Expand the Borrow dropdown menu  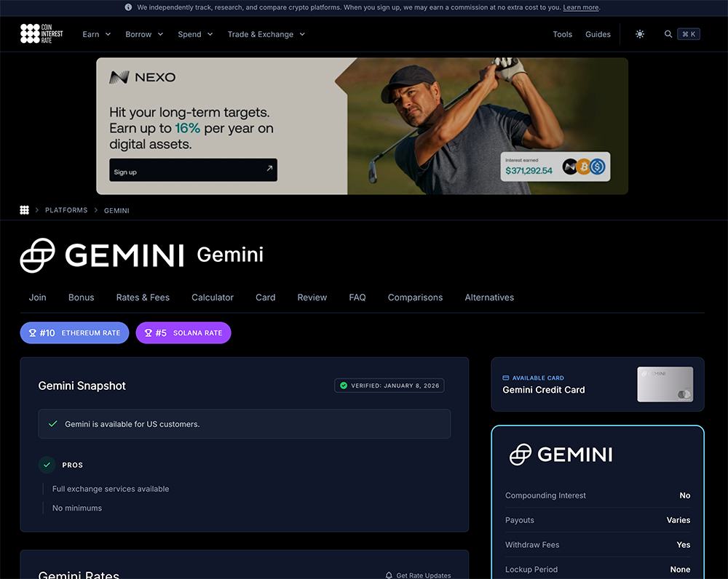144,34
